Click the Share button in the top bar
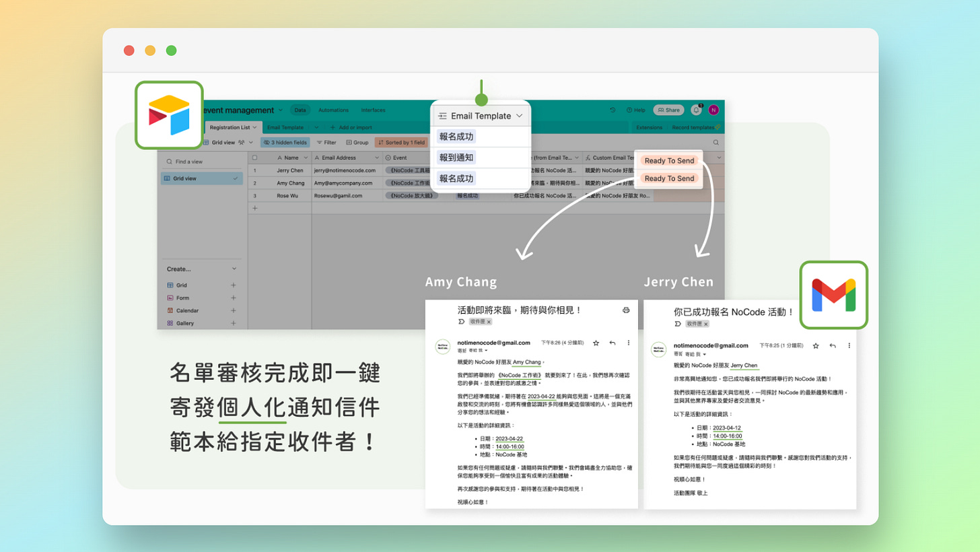This screenshot has width=980, height=552. [668, 110]
